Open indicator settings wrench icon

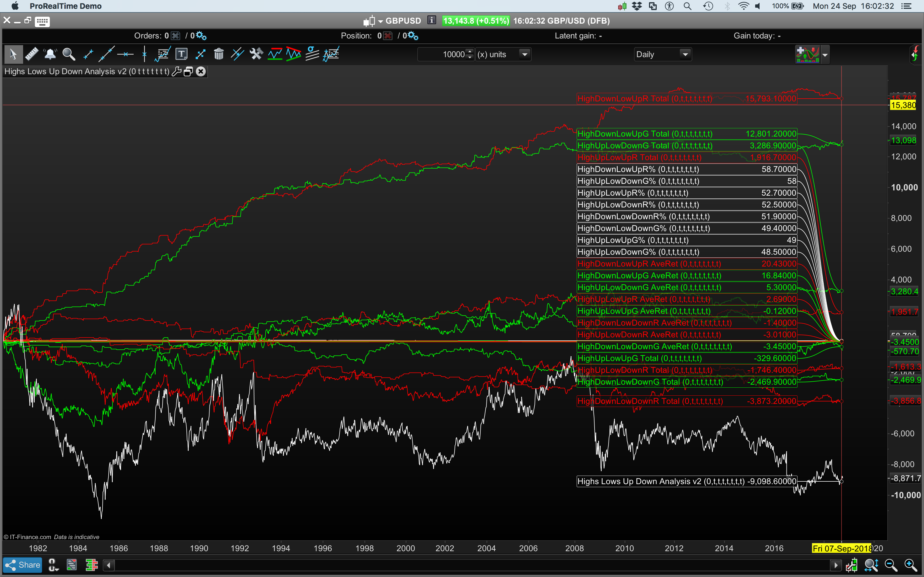click(176, 71)
